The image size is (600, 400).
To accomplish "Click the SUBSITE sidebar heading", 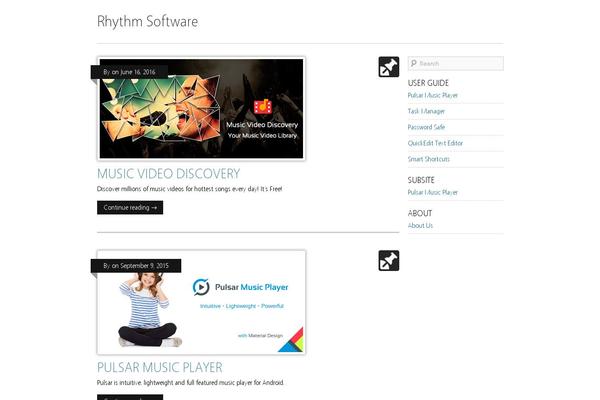I will [x=421, y=180].
